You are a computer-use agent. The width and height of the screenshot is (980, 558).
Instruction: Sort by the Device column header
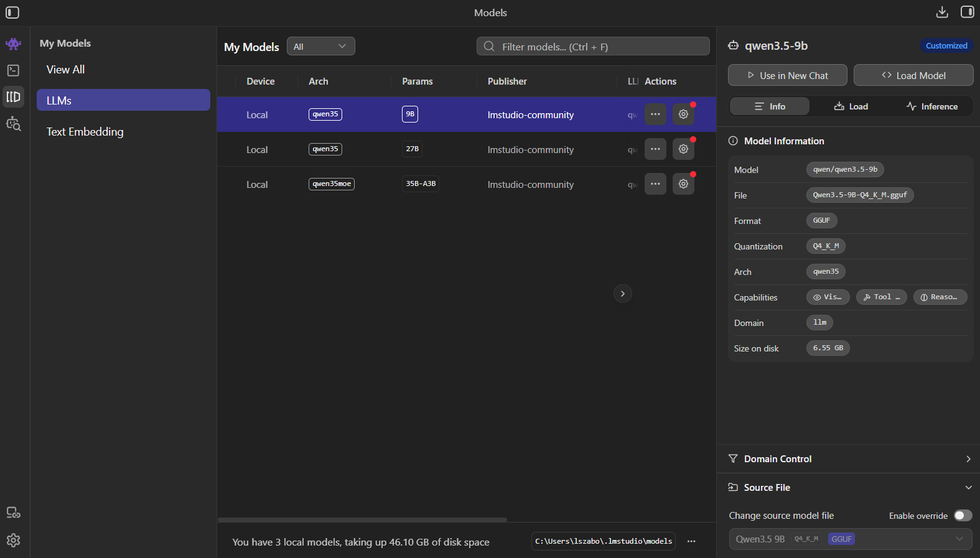click(x=260, y=81)
